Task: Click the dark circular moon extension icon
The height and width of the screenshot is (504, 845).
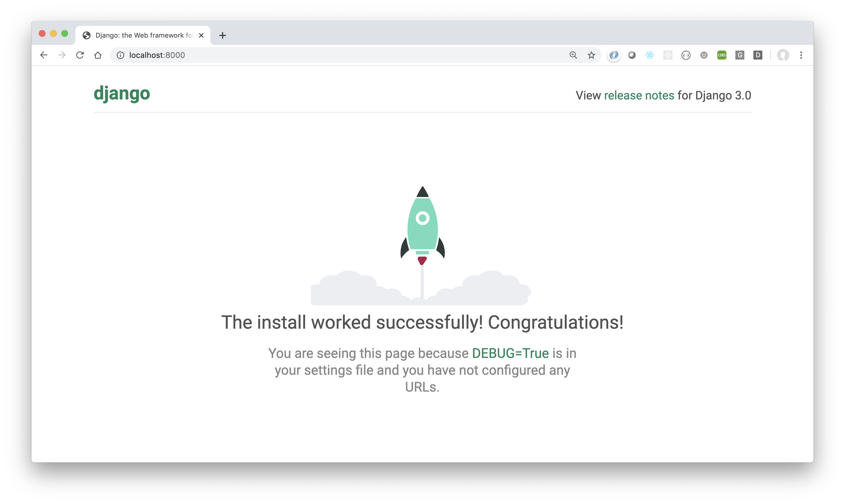Action: pyautogui.click(x=632, y=55)
